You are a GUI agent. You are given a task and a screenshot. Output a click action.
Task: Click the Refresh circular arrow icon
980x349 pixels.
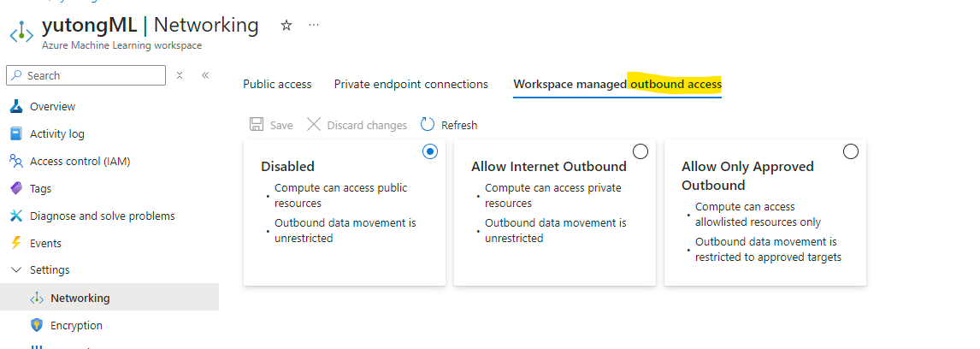click(x=428, y=125)
